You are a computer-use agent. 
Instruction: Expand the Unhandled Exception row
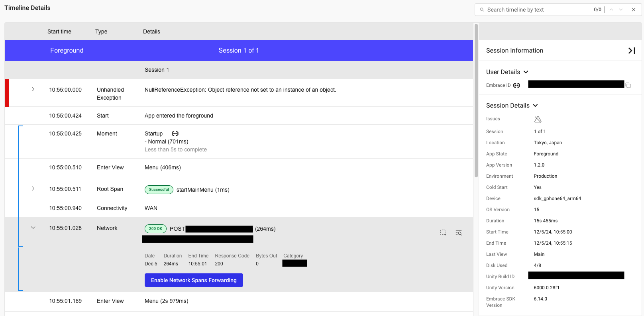click(33, 89)
